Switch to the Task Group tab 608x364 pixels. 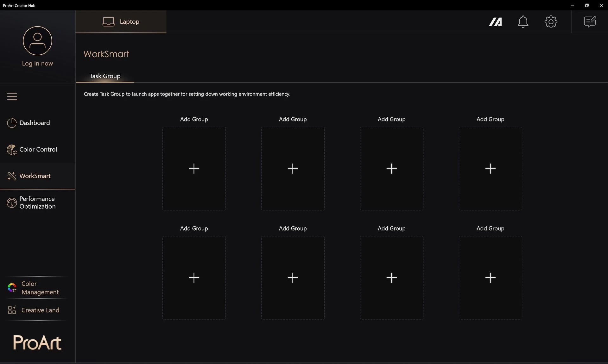pyautogui.click(x=105, y=76)
